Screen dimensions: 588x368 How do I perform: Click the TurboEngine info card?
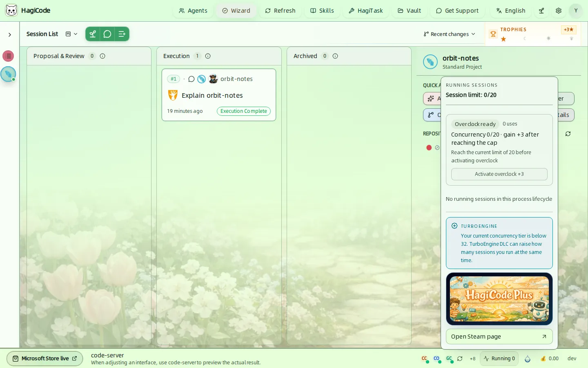(x=499, y=243)
